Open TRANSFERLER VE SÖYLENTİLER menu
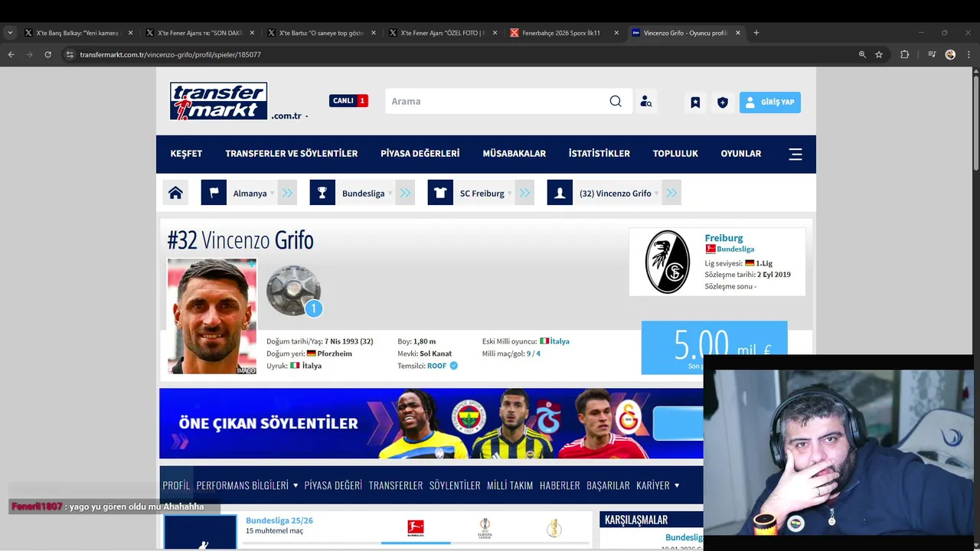The height and width of the screenshot is (551, 980). click(291, 154)
